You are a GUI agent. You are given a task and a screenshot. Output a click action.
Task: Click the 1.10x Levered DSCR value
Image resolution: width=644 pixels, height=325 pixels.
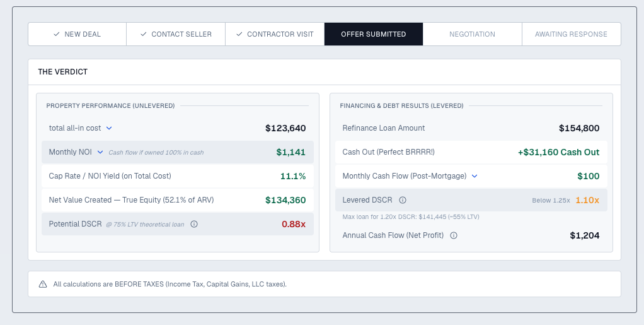pos(587,200)
